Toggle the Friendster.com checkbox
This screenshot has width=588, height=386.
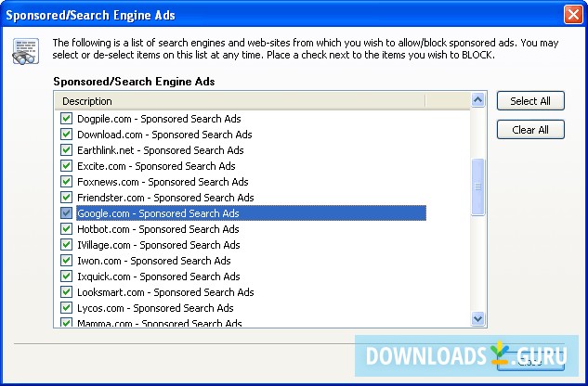point(66,198)
